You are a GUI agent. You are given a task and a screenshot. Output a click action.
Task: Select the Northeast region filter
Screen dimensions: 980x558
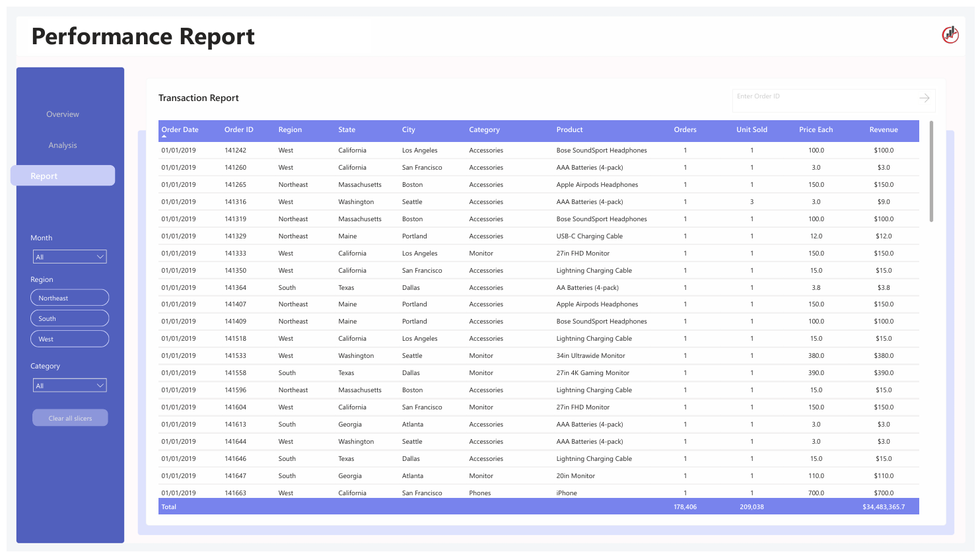(x=69, y=297)
